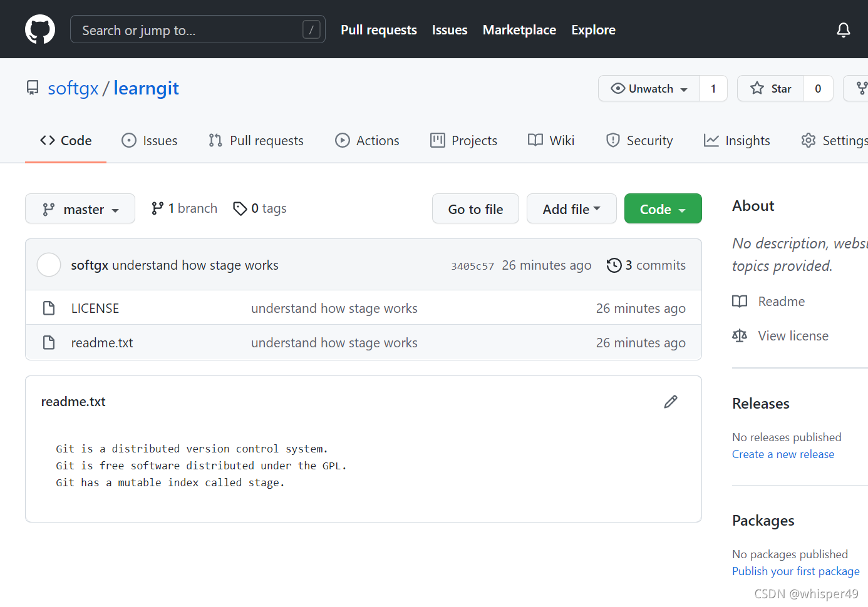The image size is (868, 607).
Task: Click the branch icon next to 1 branch
Action: pos(158,208)
